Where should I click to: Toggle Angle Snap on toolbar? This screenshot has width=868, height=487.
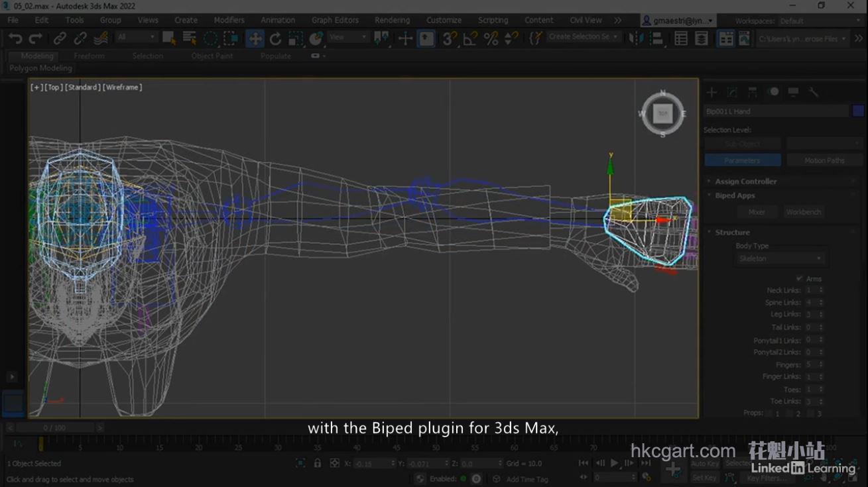click(x=470, y=38)
